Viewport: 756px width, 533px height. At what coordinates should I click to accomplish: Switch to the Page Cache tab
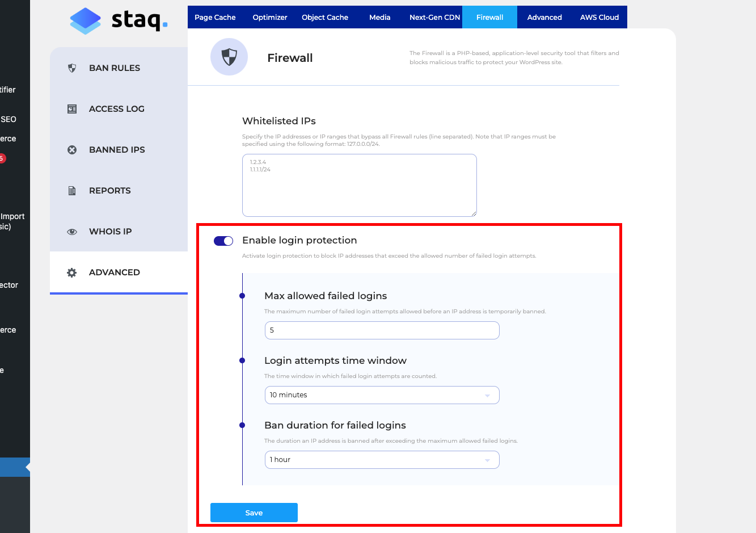pos(215,18)
